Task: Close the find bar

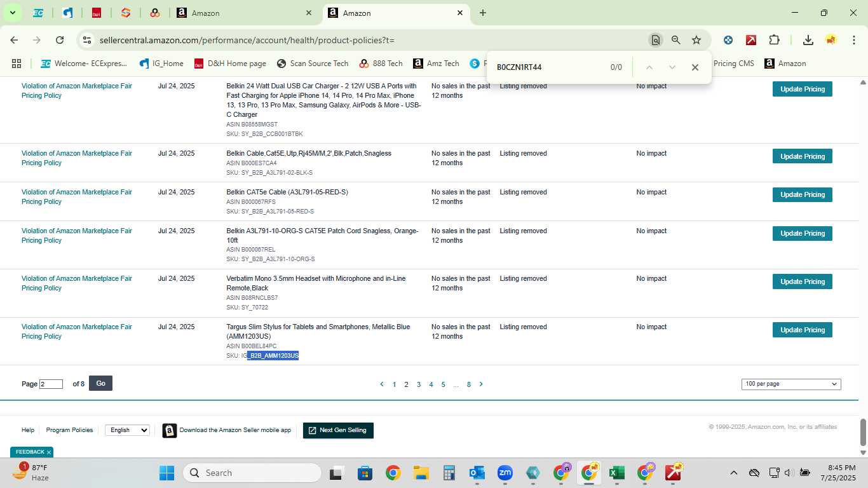Action: coord(695,67)
